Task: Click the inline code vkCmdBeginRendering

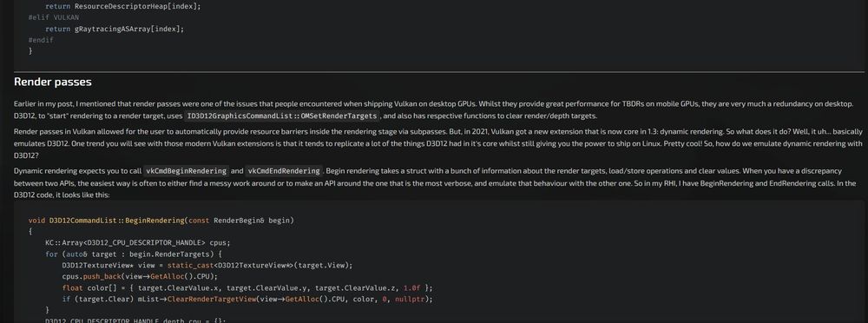Action: click(x=186, y=171)
